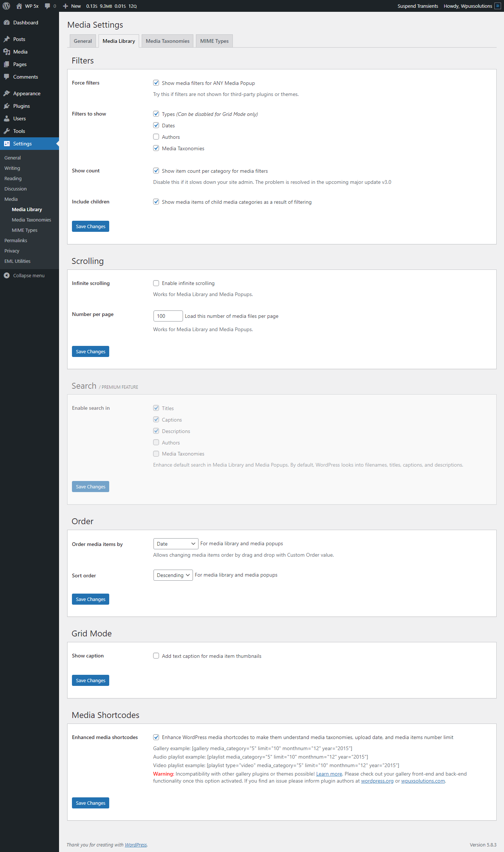Click the Collapse menu arrow icon
The height and width of the screenshot is (852, 504).
[7, 275]
